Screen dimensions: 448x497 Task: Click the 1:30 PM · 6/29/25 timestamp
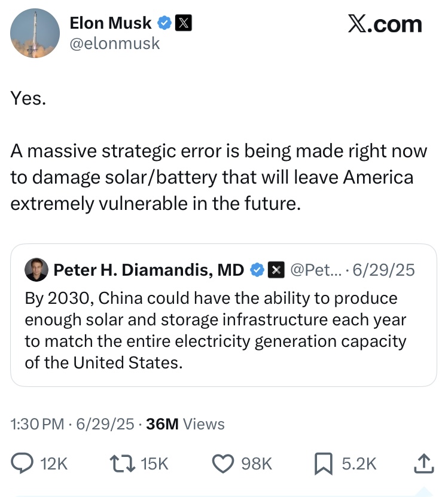pyautogui.click(x=72, y=424)
